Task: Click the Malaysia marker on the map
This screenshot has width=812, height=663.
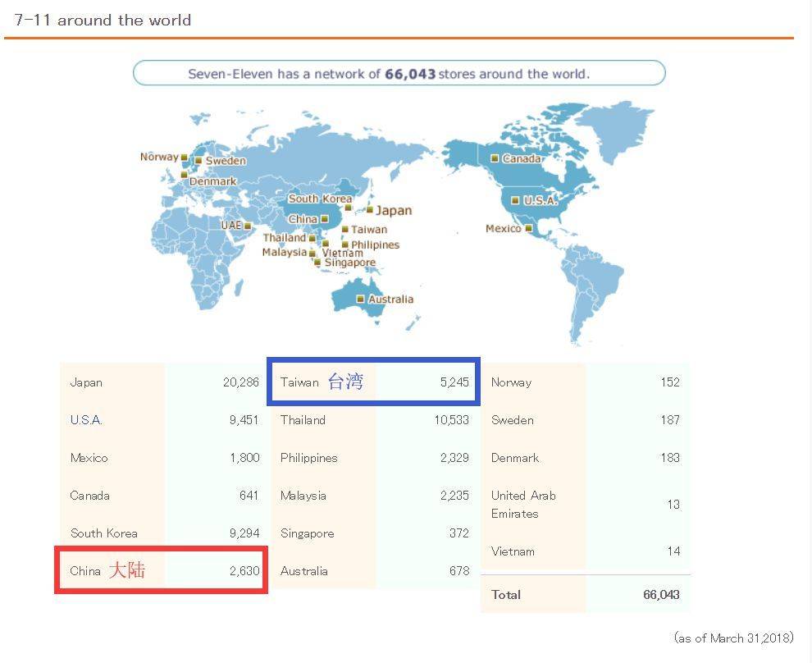Action: click(x=312, y=254)
